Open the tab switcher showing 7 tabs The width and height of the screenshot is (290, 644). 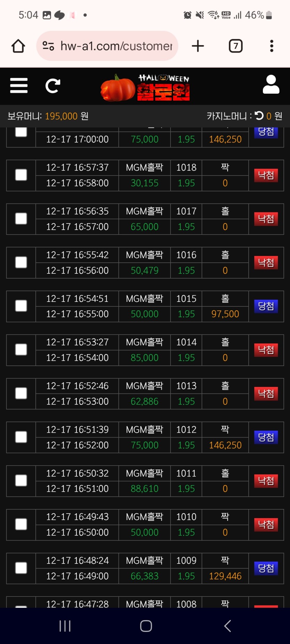pyautogui.click(x=235, y=46)
